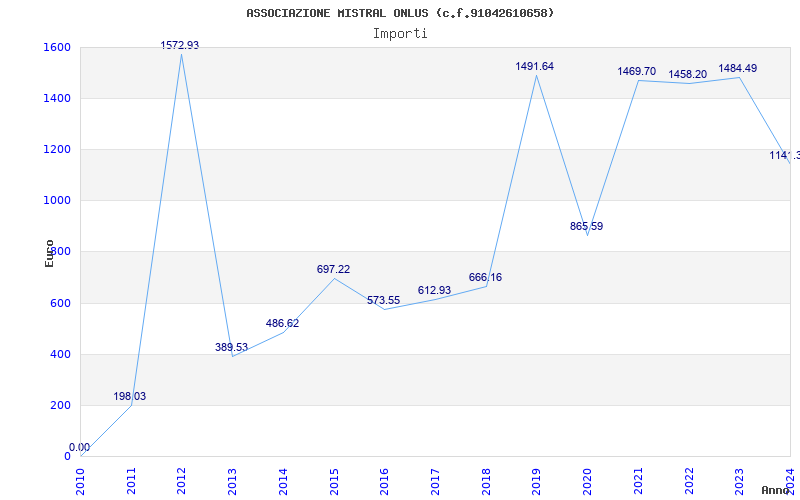Click the 1200 y-axis value

[x=58, y=149]
